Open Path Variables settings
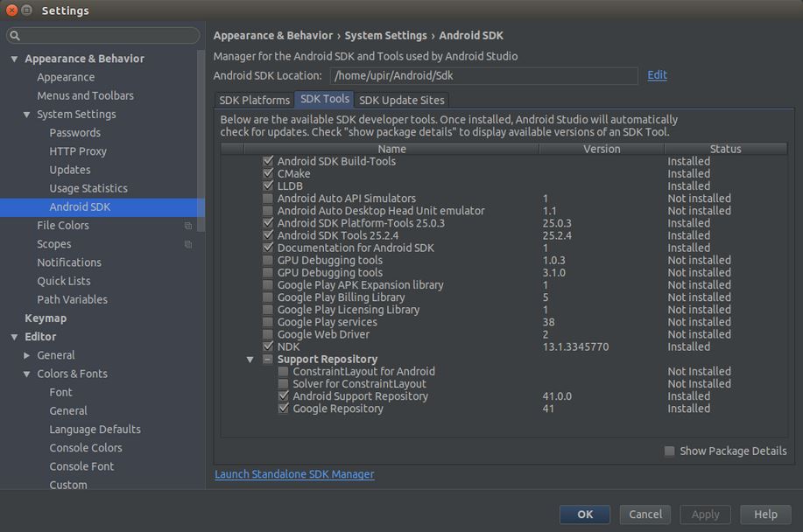The image size is (803, 532). point(72,300)
